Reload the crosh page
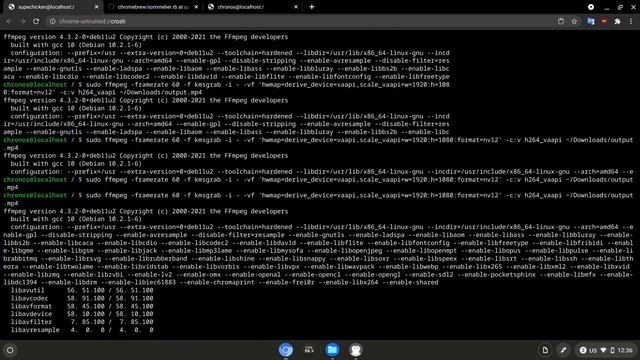Viewport: 640px width, 360px height. (x=36, y=21)
